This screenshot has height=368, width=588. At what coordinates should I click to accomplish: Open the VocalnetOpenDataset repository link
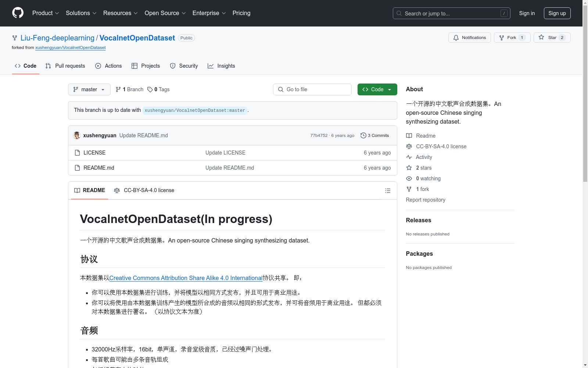click(x=137, y=38)
